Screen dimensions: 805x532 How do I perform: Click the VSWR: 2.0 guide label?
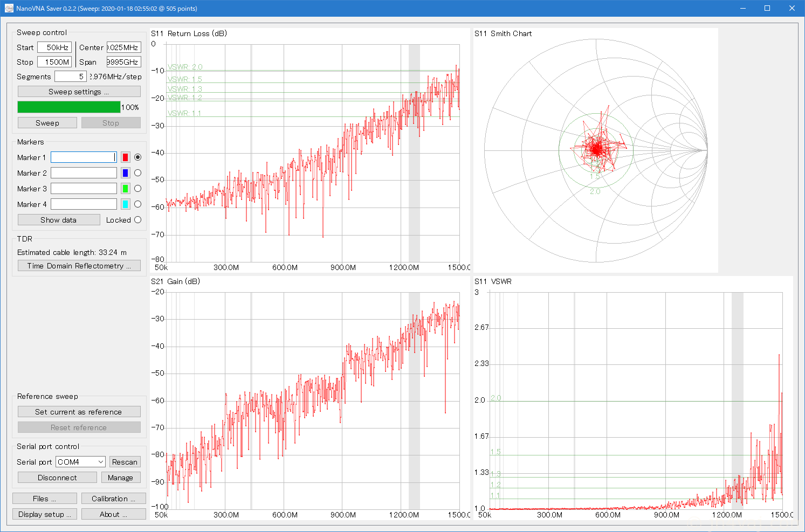pyautogui.click(x=185, y=67)
